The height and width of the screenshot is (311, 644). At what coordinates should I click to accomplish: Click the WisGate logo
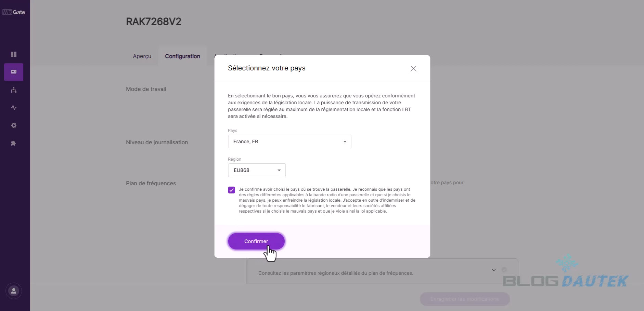[14, 12]
